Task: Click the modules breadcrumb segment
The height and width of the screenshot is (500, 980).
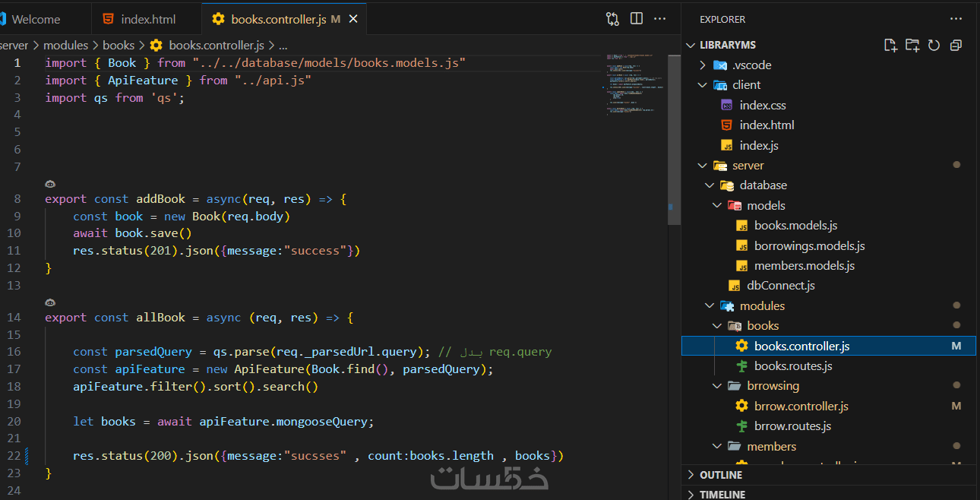Action: [65, 46]
